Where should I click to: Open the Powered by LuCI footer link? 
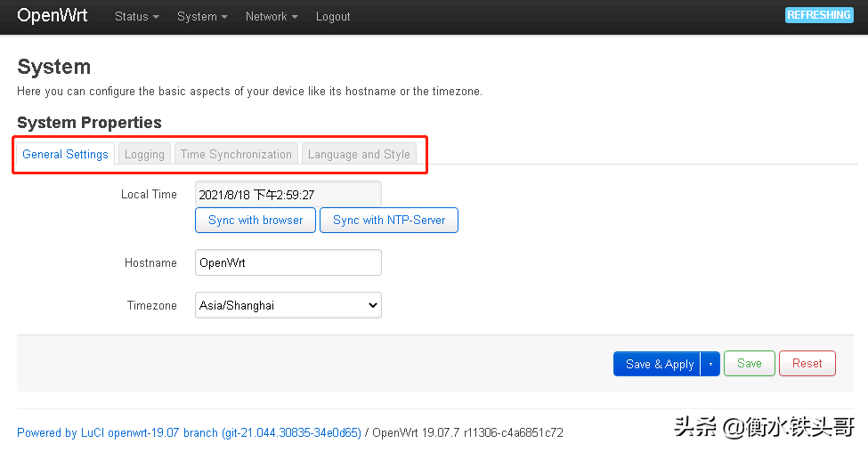189,433
